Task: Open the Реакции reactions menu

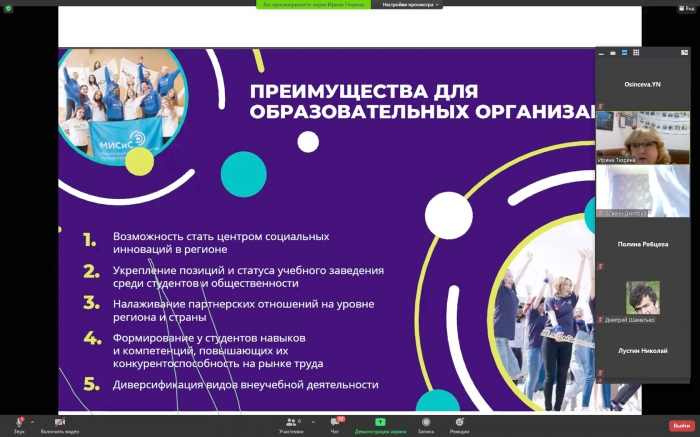Action: coord(459,423)
